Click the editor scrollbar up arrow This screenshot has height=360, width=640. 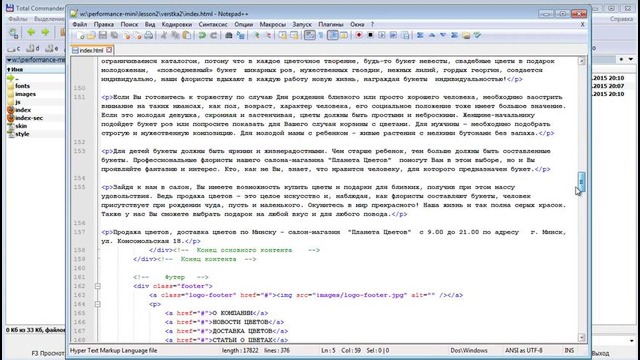point(582,61)
